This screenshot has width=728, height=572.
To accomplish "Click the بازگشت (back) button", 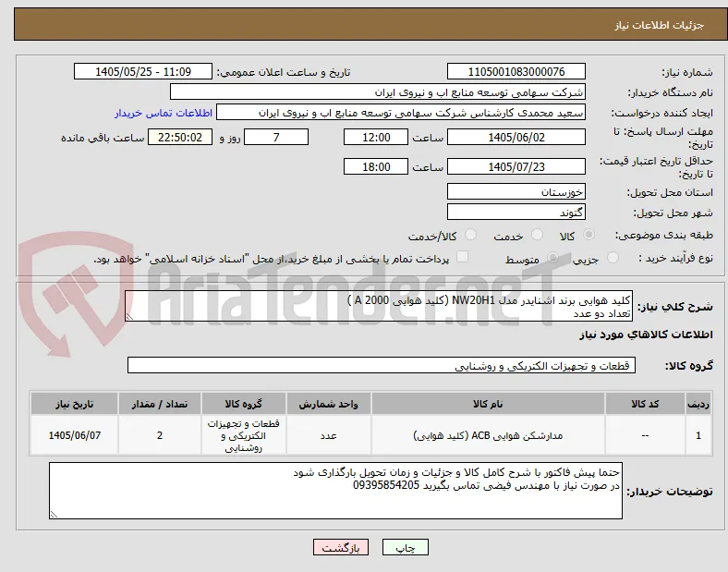I will pyautogui.click(x=341, y=547).
